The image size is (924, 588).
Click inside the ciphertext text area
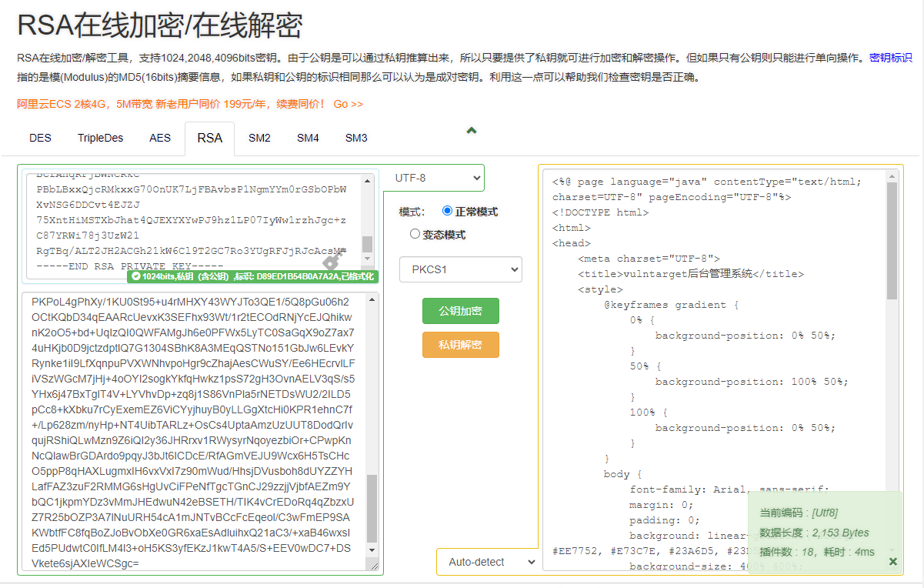194,432
